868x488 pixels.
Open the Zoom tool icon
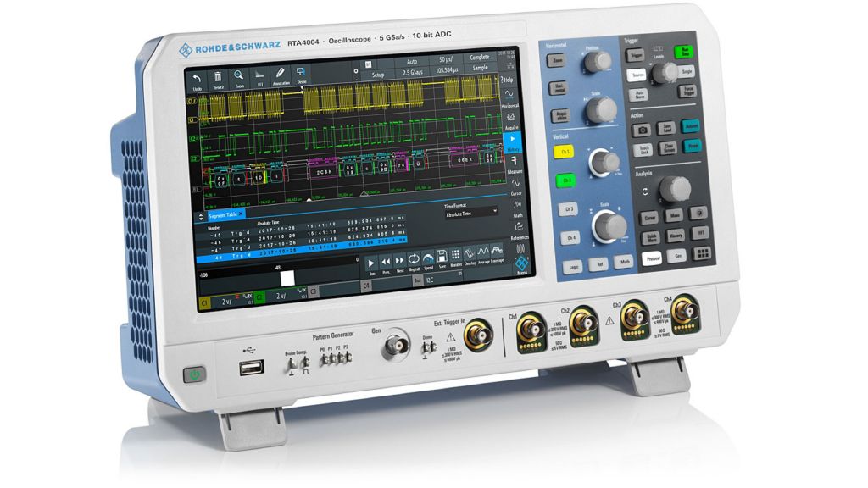[238, 75]
